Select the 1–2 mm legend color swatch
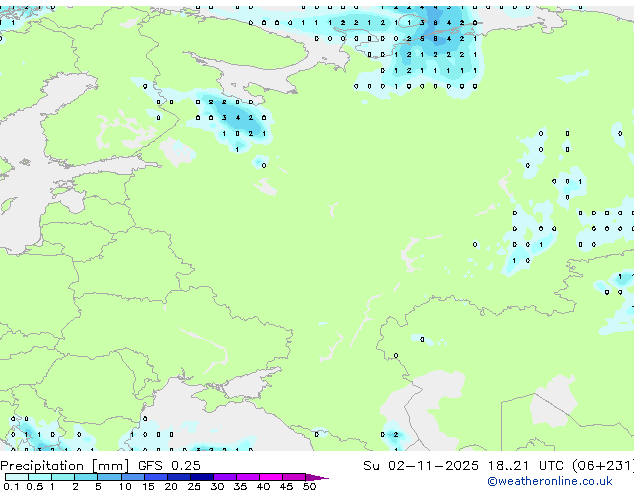 [x=63, y=477]
